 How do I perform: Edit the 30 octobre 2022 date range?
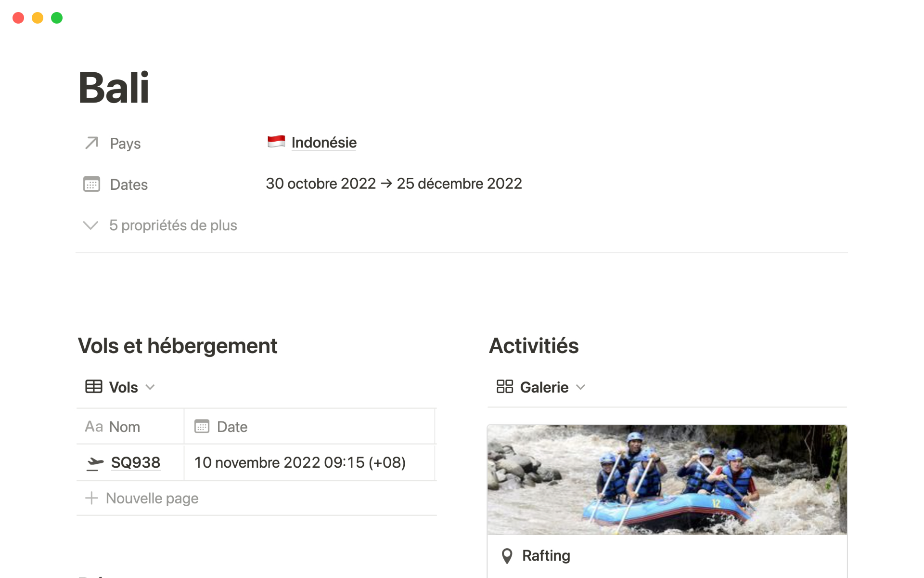coord(394,184)
